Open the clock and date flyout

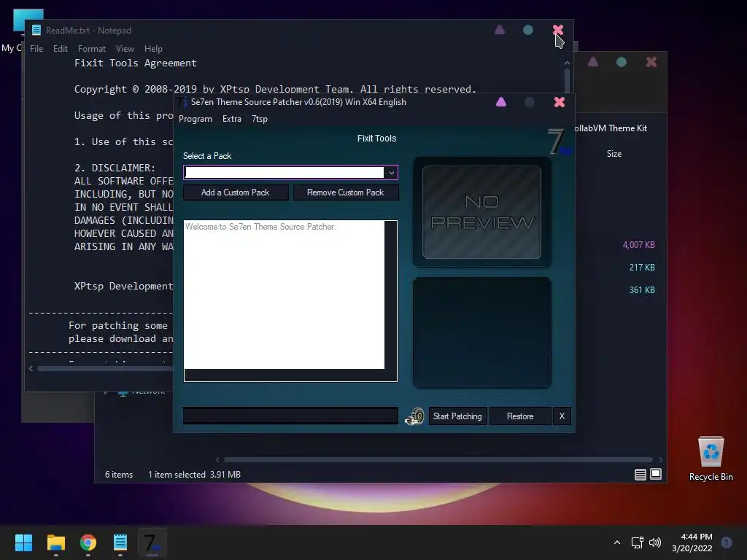pyautogui.click(x=692, y=542)
